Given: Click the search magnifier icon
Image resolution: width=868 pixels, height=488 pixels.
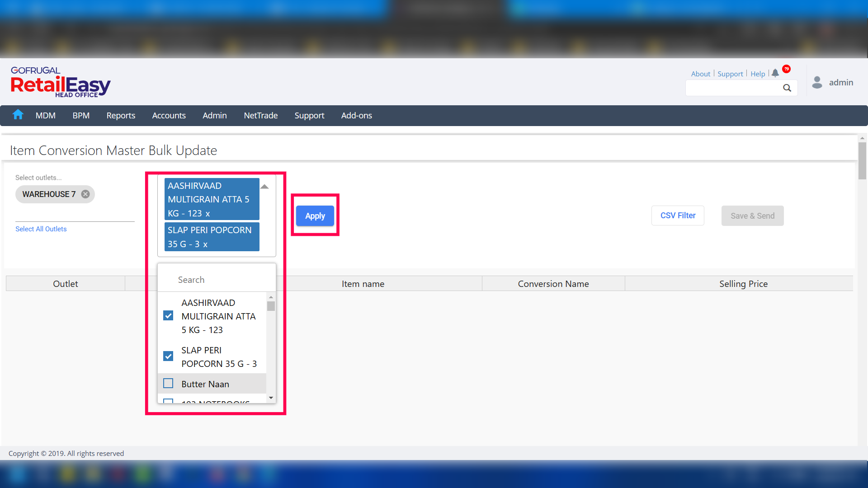Looking at the screenshot, I should point(787,88).
